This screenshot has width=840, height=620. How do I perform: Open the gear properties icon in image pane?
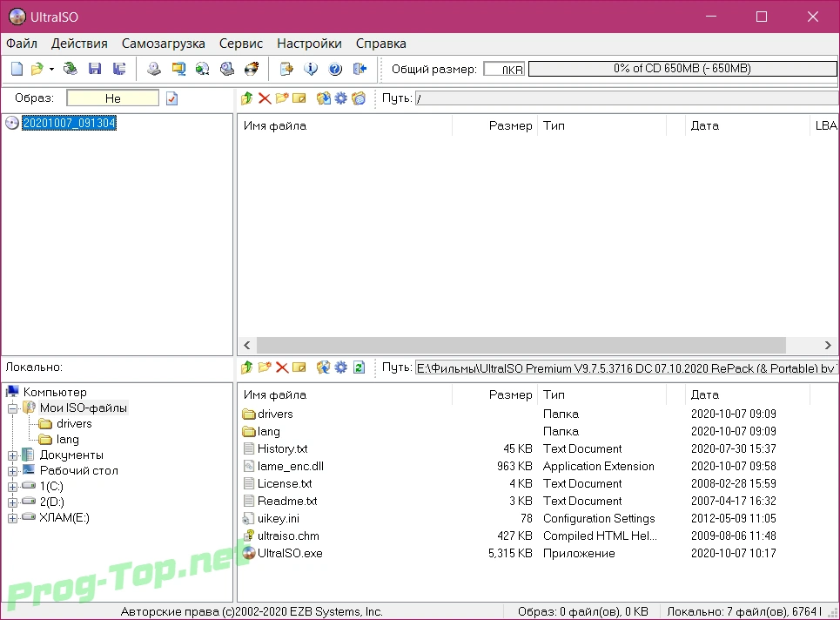click(340, 98)
